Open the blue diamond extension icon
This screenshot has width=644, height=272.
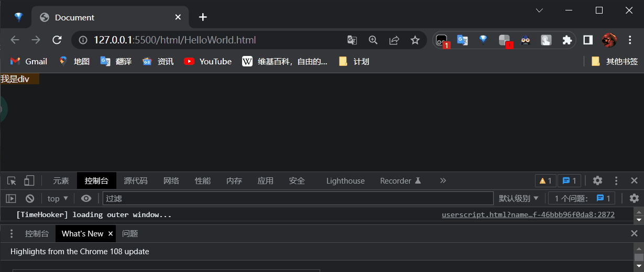(483, 40)
